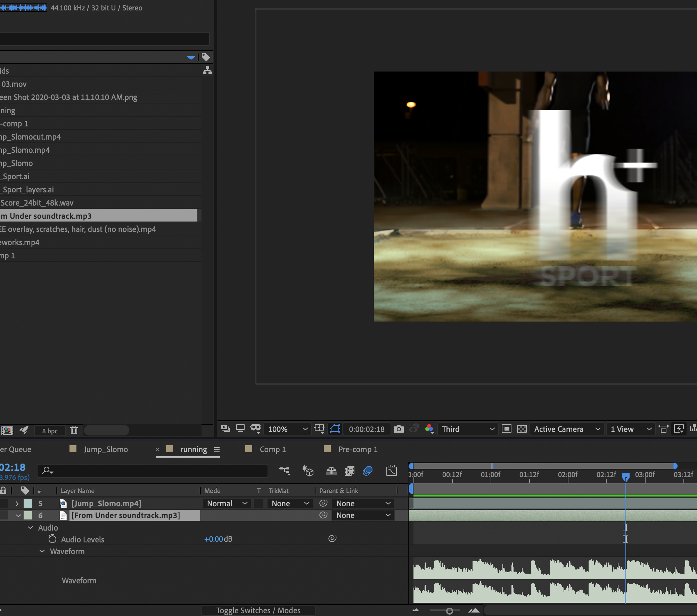Click the 8 bpc color depth button
Screen dimensions: 697x616
(50, 431)
